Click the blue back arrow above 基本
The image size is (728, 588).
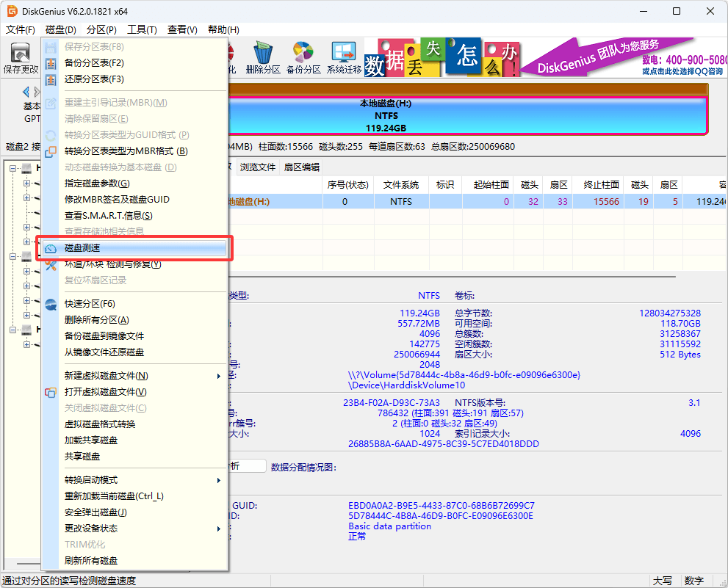coord(26,92)
